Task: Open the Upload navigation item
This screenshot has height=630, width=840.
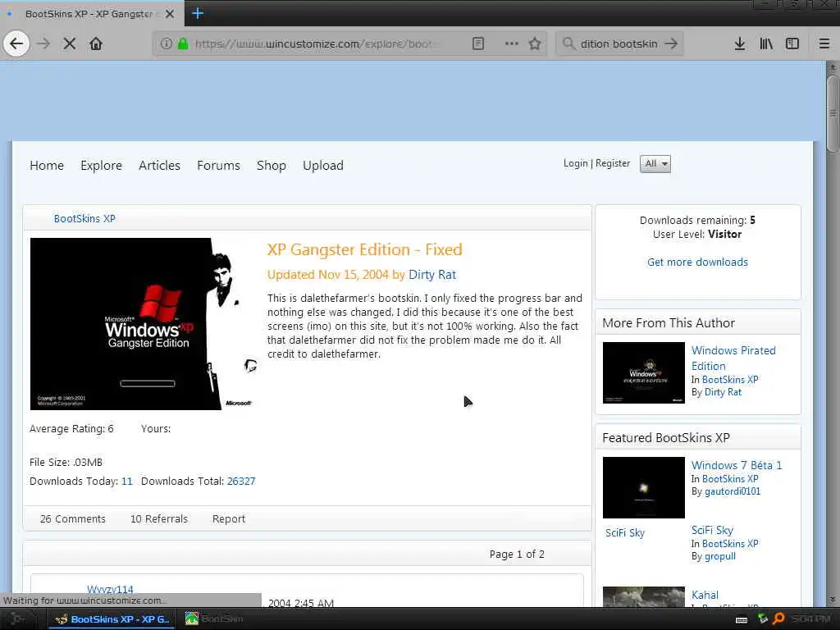Action: [323, 166]
